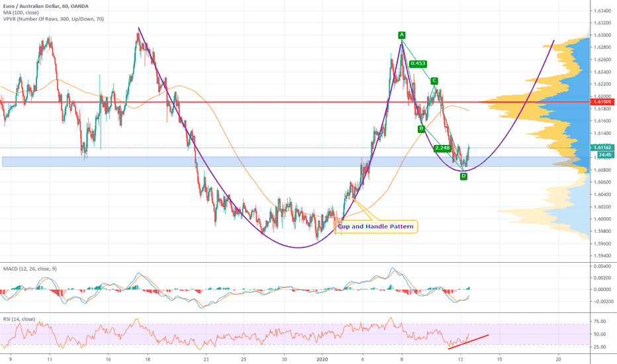Click the green point B marker
Viewport: 617px width, 364px height.
[x=420, y=129]
